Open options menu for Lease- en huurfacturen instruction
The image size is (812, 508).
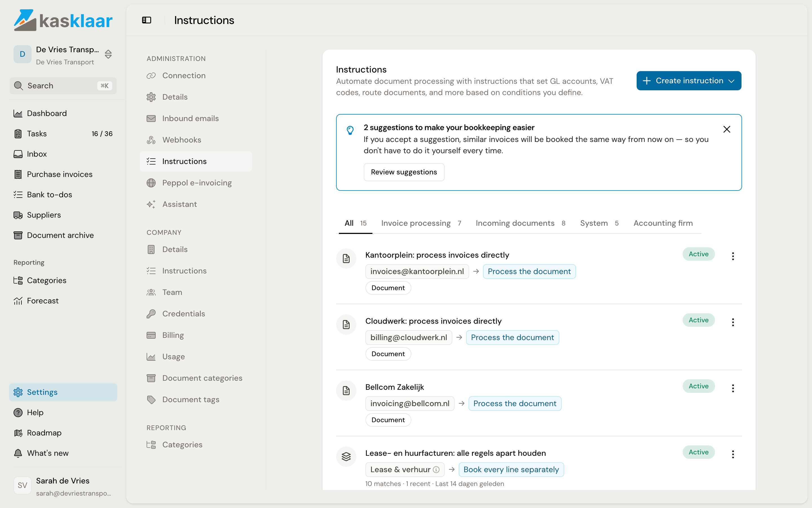pos(733,454)
